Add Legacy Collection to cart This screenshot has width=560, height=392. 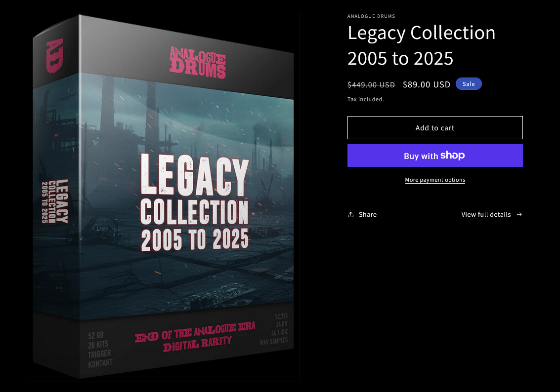pos(435,128)
